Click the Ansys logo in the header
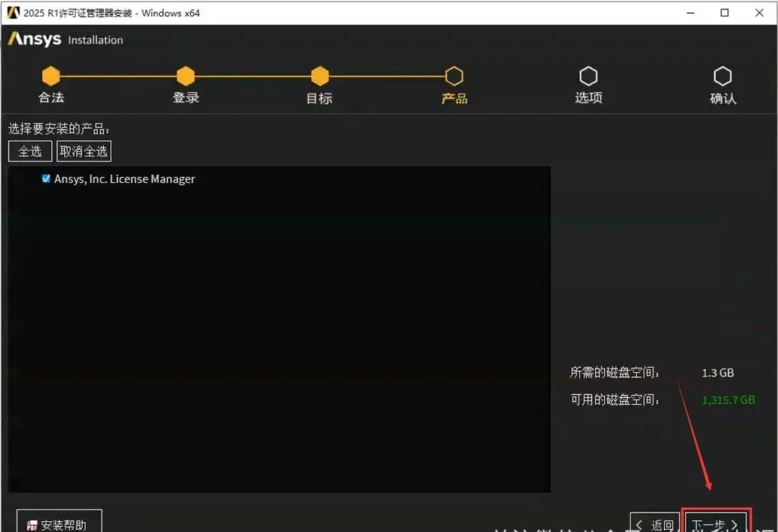 point(35,39)
